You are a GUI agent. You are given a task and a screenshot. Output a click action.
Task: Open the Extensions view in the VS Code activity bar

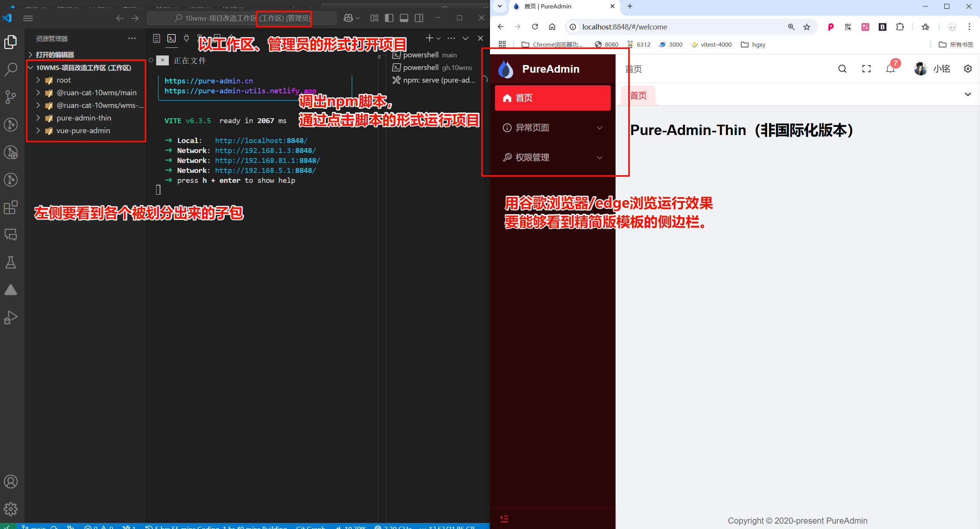click(11, 207)
